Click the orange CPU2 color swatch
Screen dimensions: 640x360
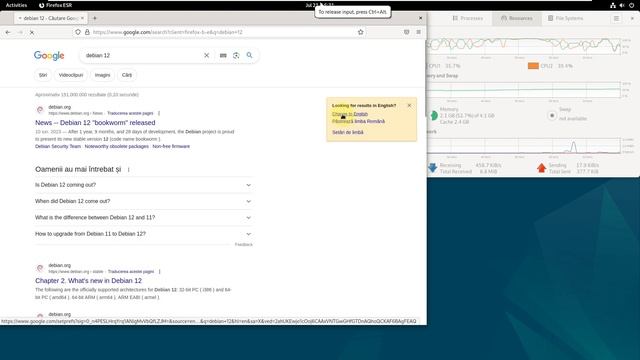point(533,66)
